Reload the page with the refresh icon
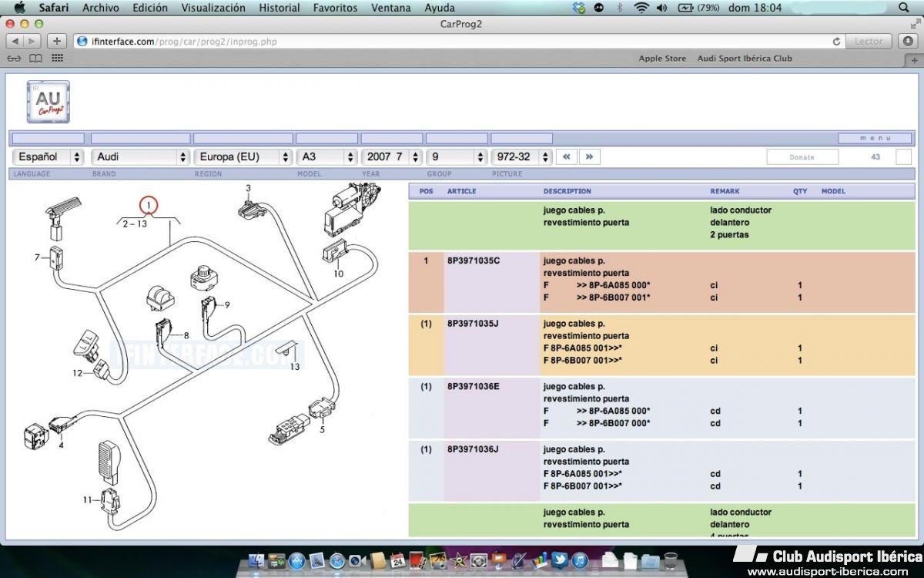The height and width of the screenshot is (578, 924). click(836, 42)
